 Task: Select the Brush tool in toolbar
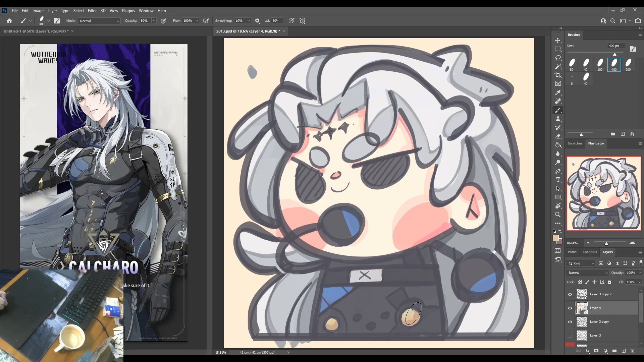[558, 110]
